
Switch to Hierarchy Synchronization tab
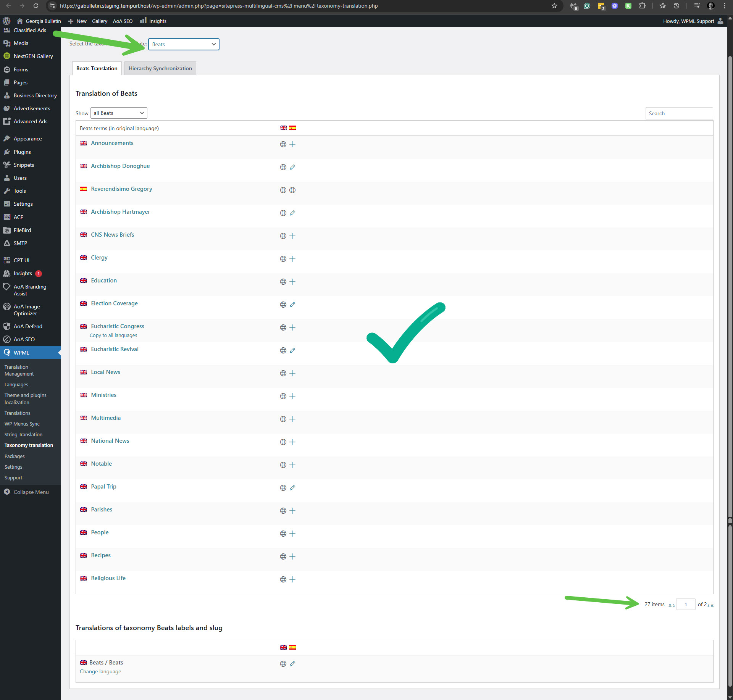[x=160, y=68]
